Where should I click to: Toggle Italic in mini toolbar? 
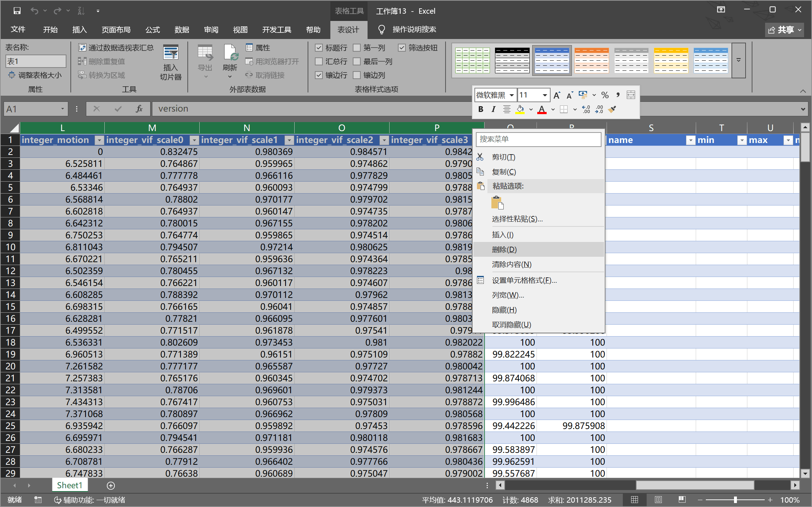[x=493, y=109]
